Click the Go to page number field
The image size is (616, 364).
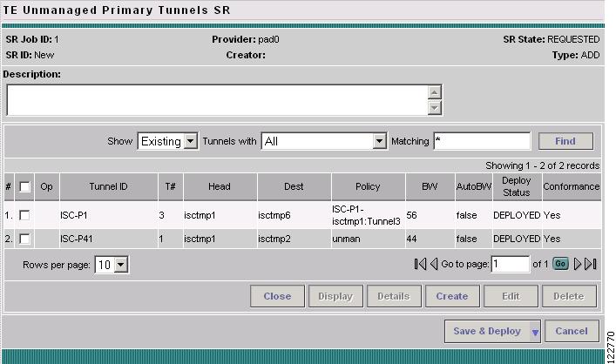(510, 264)
